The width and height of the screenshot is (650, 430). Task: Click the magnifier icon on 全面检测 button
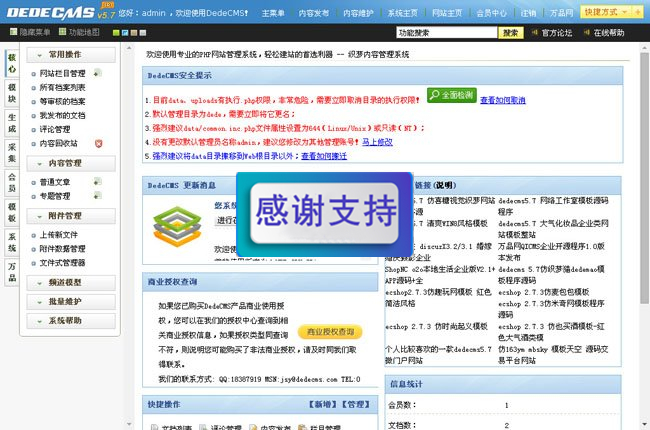pos(434,95)
